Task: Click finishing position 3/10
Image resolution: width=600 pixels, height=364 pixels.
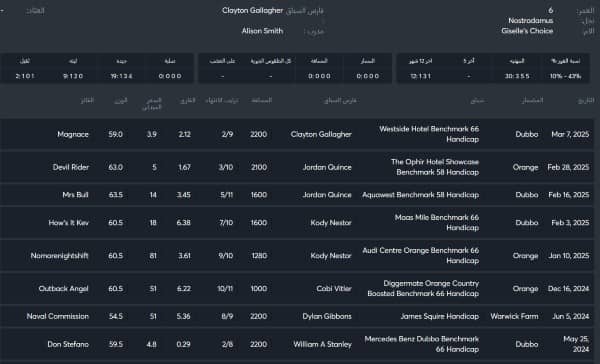Action: (x=226, y=167)
